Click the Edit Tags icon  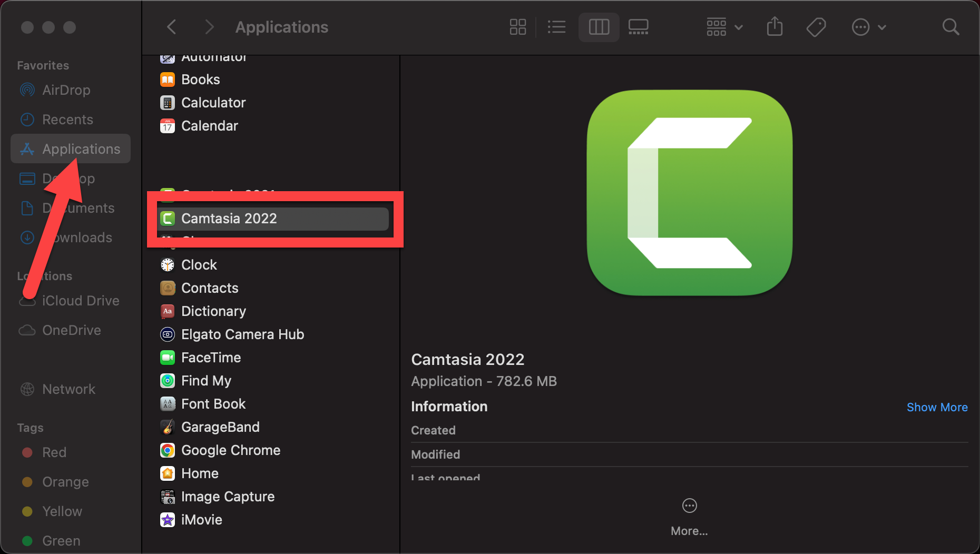(x=816, y=27)
